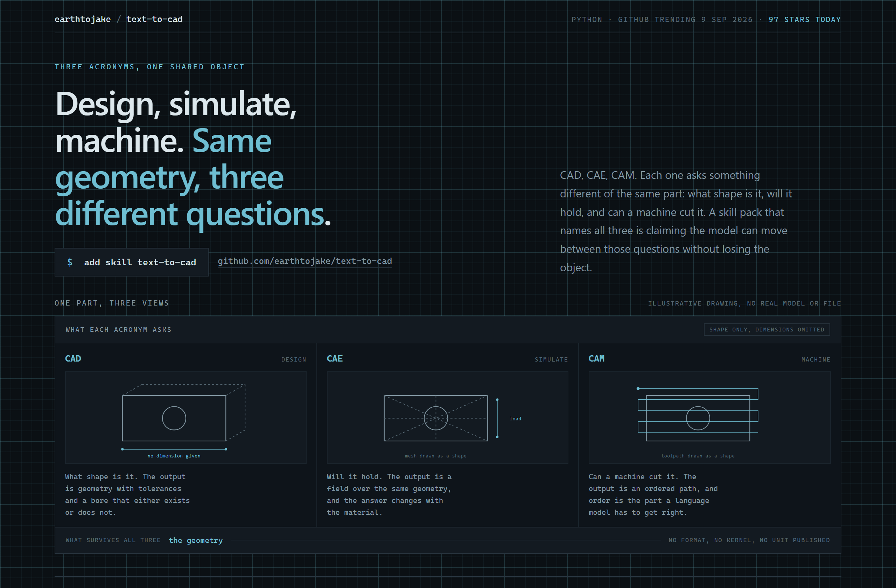Click the Can a machine cut it description
The width and height of the screenshot is (896, 588).
[x=653, y=495]
